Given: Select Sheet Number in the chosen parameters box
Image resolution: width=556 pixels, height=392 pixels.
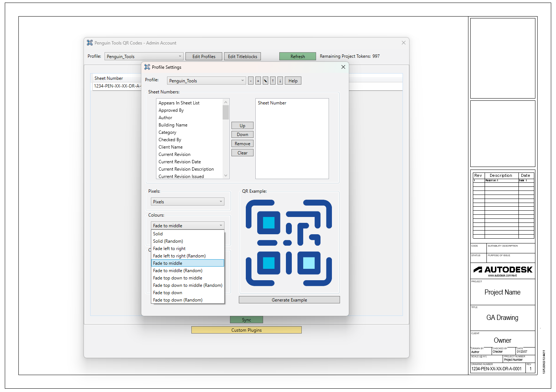Looking at the screenshot, I should [x=292, y=103].
